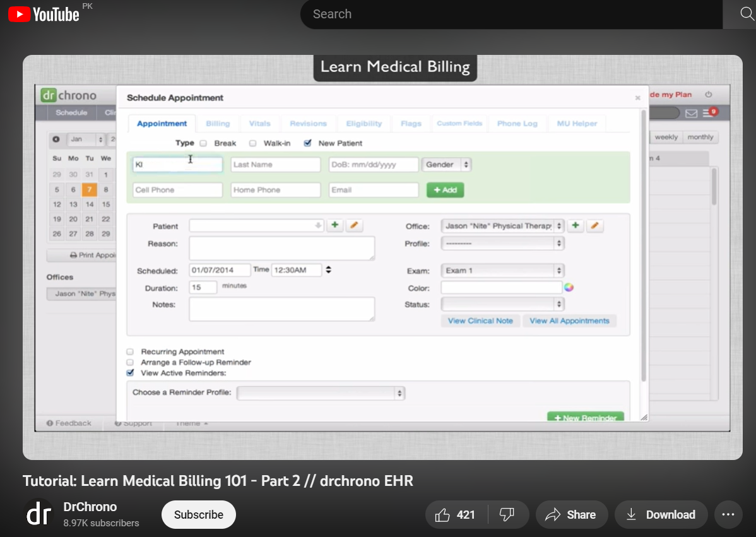Uncheck View Active Reminders checkbox
Image resolution: width=756 pixels, height=537 pixels.
click(130, 373)
